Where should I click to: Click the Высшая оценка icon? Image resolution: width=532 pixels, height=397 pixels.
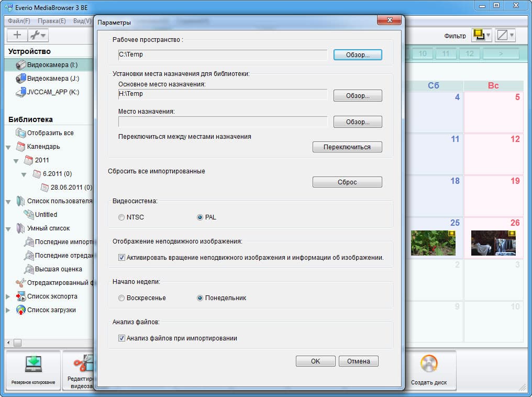point(28,269)
